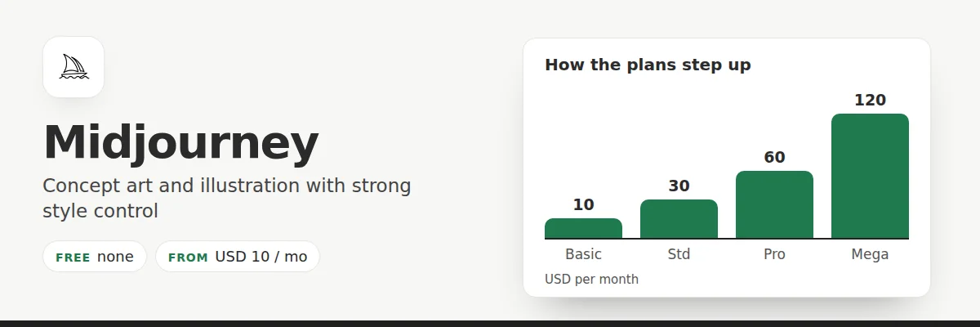Viewport: 980px width, 327px height.
Task: Click the Mega axis label
Action: pyautogui.click(x=870, y=254)
